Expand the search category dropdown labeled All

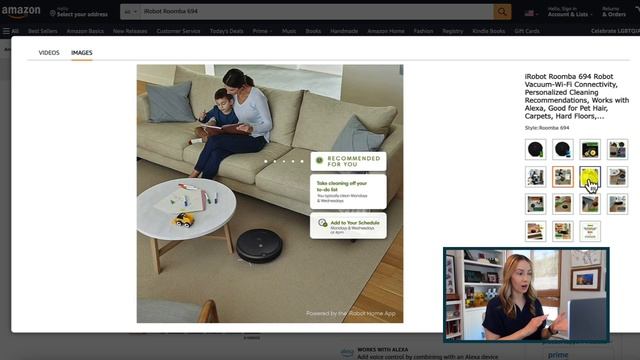click(x=131, y=12)
